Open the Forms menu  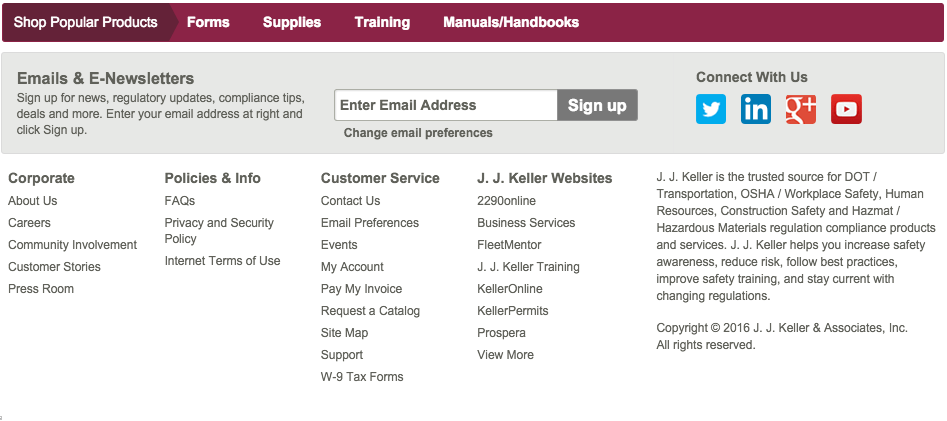click(208, 22)
